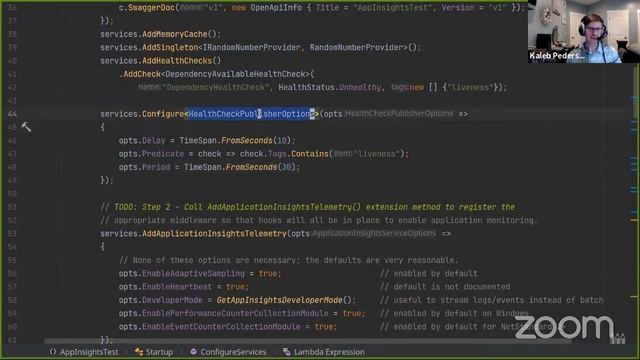The image size is (640, 360).
Task: Click EnableAdaptiveSampling property
Action: coord(193,273)
